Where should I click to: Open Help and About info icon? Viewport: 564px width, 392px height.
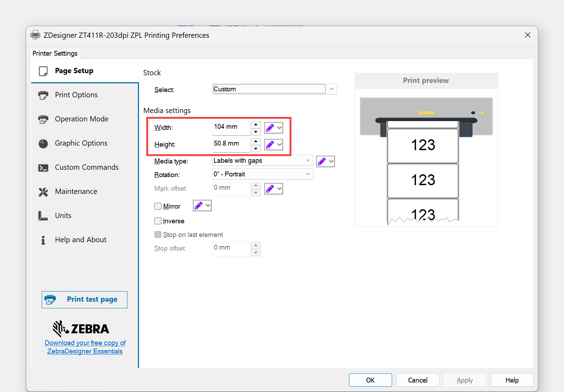click(43, 240)
